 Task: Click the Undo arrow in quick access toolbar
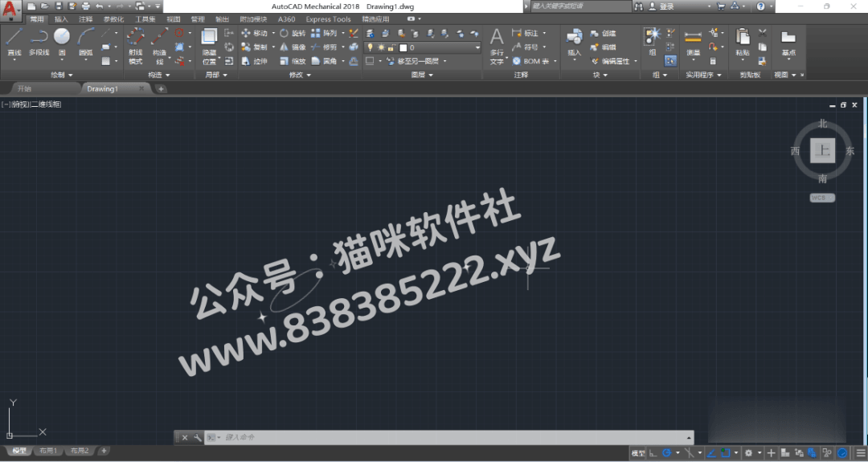click(99, 6)
